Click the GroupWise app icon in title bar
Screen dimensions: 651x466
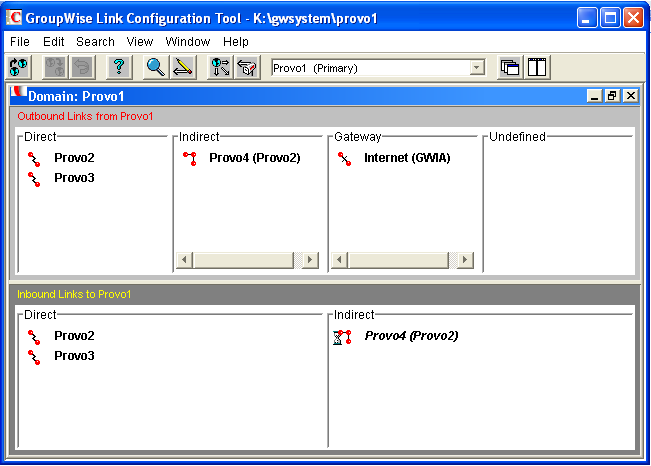point(14,18)
